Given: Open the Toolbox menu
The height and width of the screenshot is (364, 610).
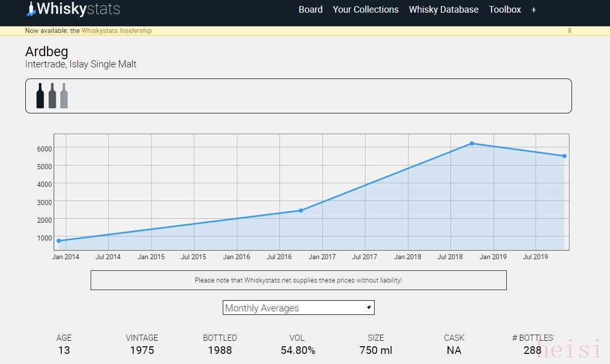Looking at the screenshot, I should pos(505,10).
